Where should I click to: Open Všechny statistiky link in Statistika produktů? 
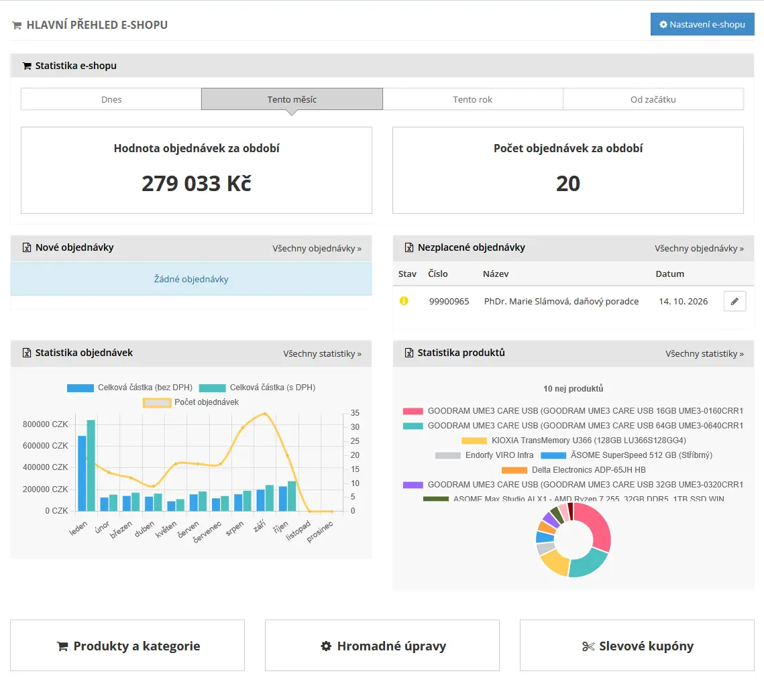[x=704, y=353]
